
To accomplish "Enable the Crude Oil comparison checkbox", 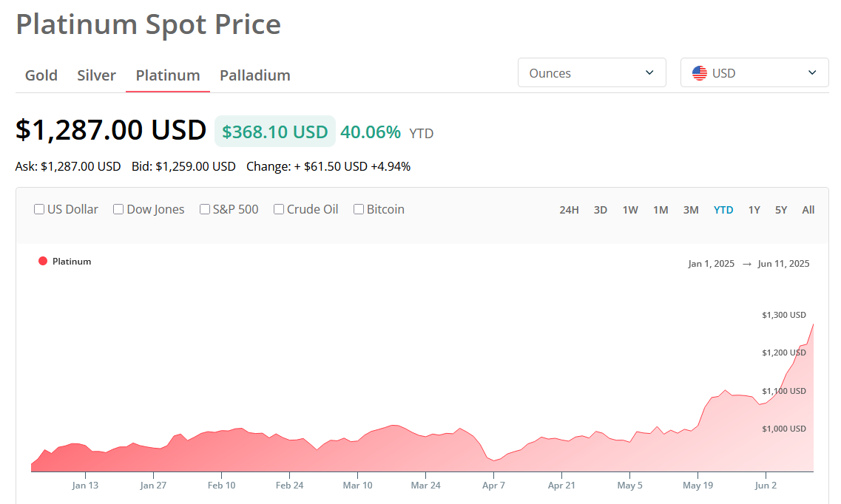I will click(279, 209).
